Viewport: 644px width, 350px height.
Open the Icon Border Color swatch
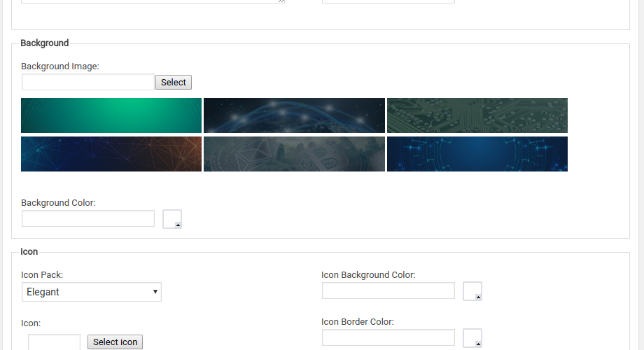coord(472,338)
